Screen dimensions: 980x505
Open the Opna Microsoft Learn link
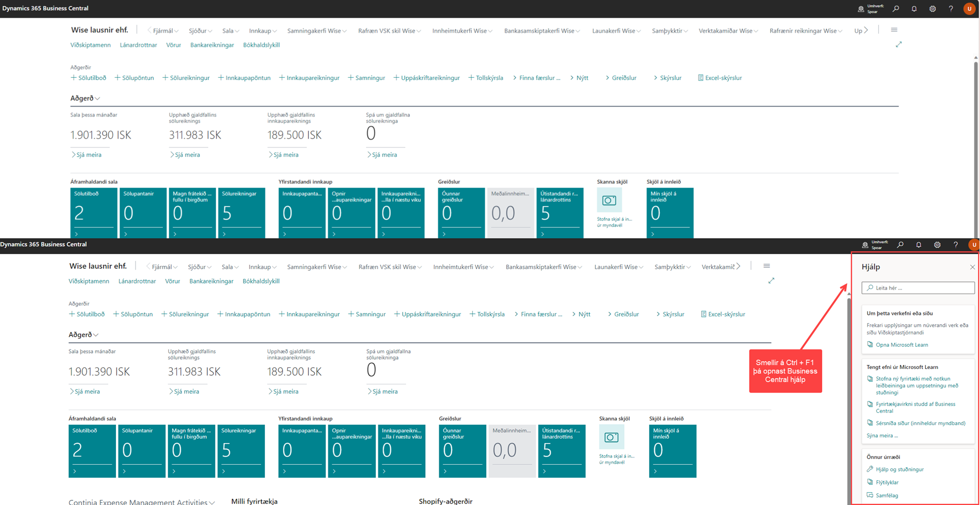tap(902, 345)
